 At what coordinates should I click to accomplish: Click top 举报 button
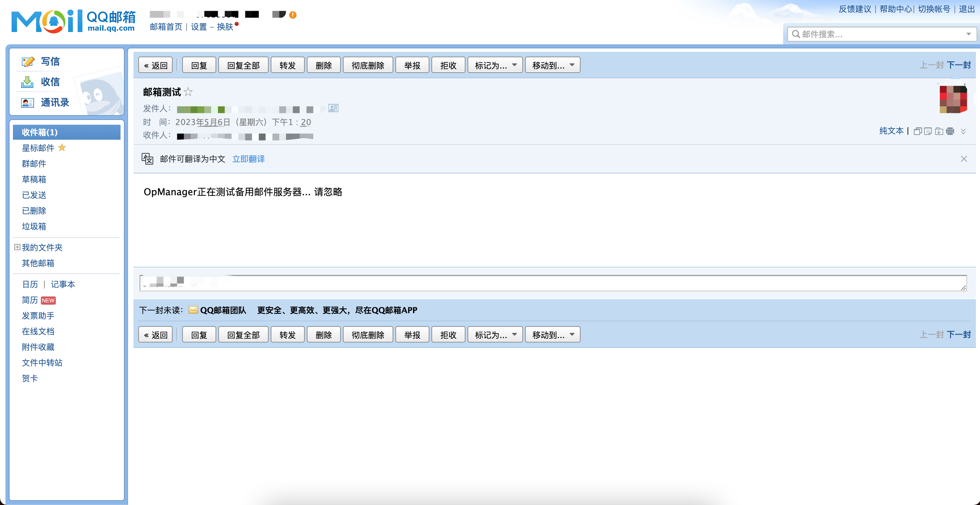tap(412, 65)
